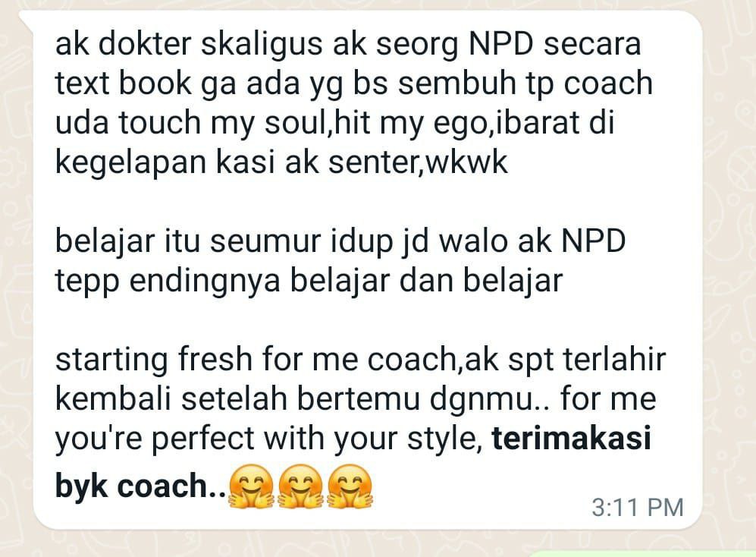Click the line starting "text book ga ada"
The image size is (756, 557).
(354, 83)
